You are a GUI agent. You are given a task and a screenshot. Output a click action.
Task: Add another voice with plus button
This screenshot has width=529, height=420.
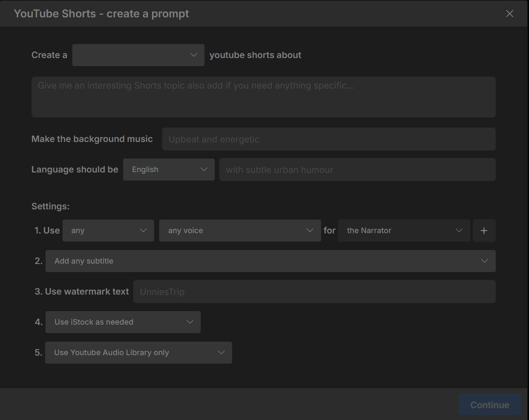484,231
